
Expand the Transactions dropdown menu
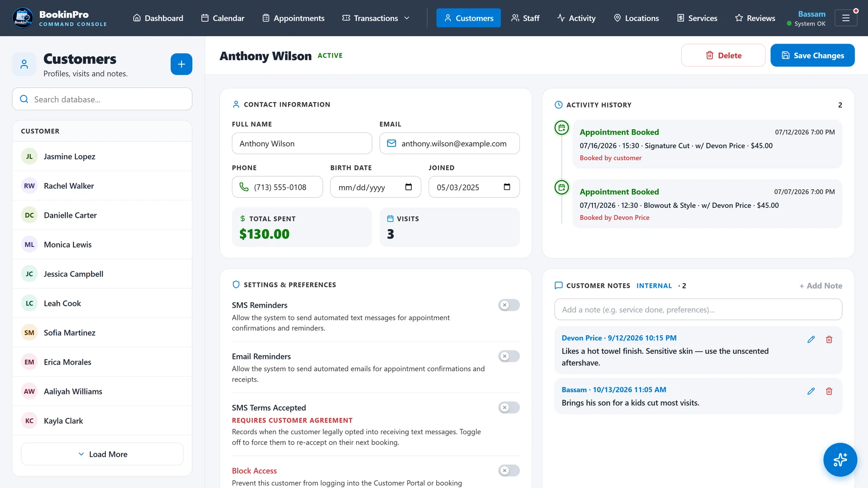click(x=376, y=18)
